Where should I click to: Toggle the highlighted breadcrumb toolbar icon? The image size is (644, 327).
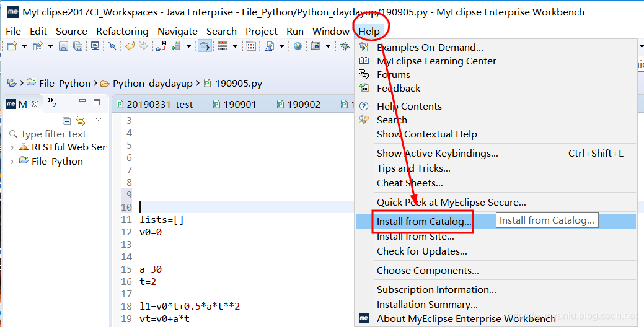[x=205, y=46]
